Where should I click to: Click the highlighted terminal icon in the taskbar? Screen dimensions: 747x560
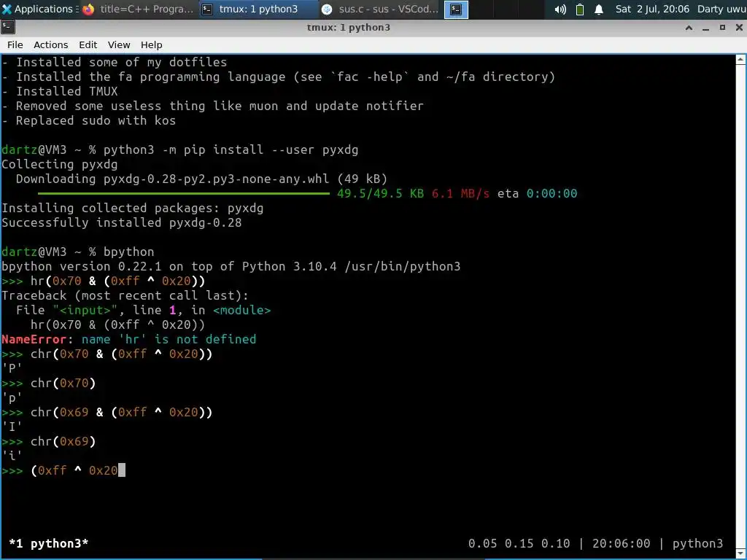tap(456, 9)
